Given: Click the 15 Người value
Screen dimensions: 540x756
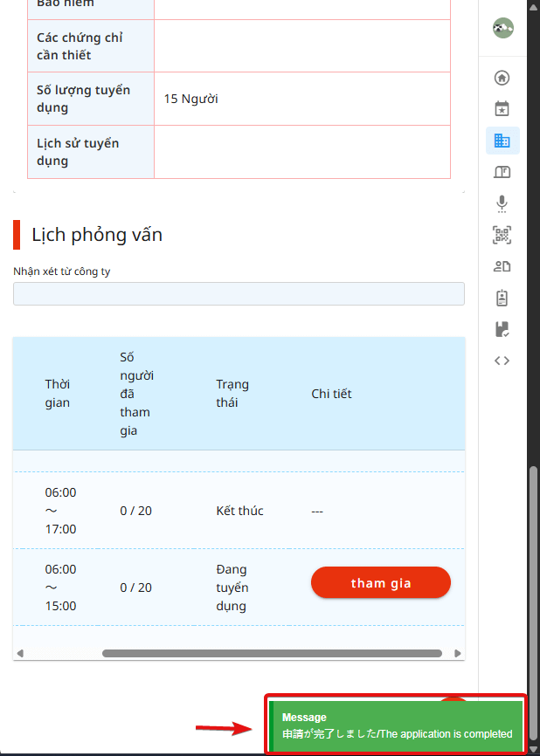Looking at the screenshot, I should pos(191,99).
